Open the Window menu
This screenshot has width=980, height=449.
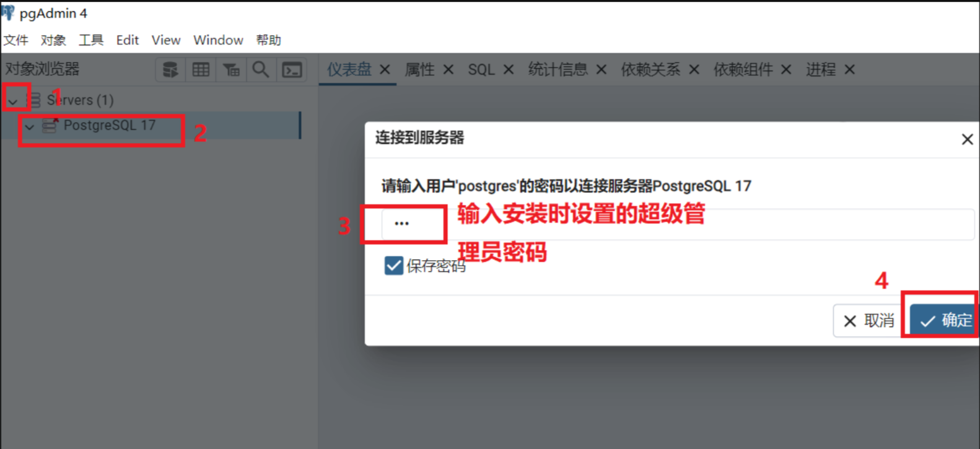click(218, 40)
